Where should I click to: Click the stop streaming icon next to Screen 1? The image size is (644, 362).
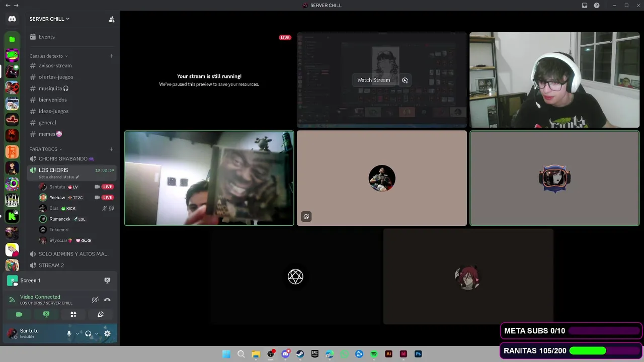click(x=107, y=280)
